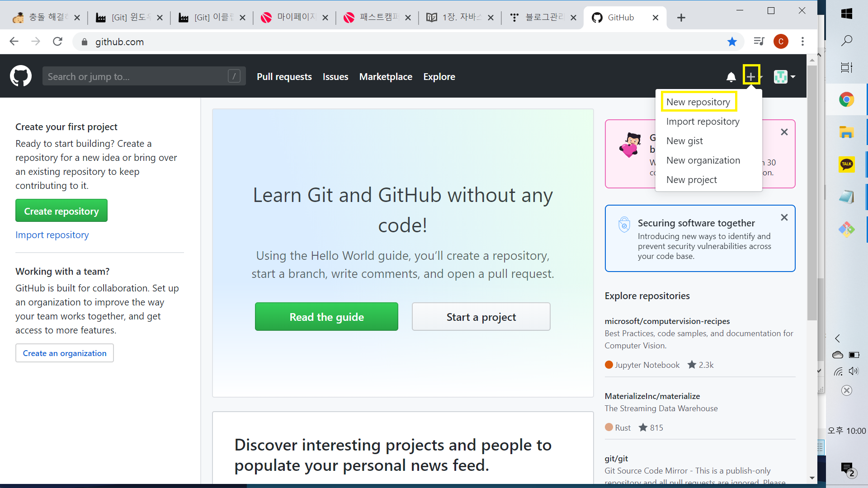
Task: Dismiss the Securing software together card
Action: [784, 217]
